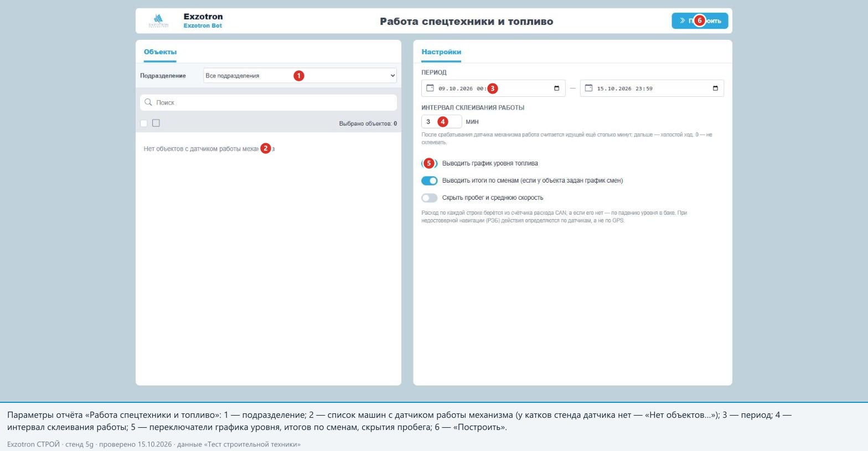868x451 pixels.
Task: Open the calendar picker for the period start date
Action: 556,89
